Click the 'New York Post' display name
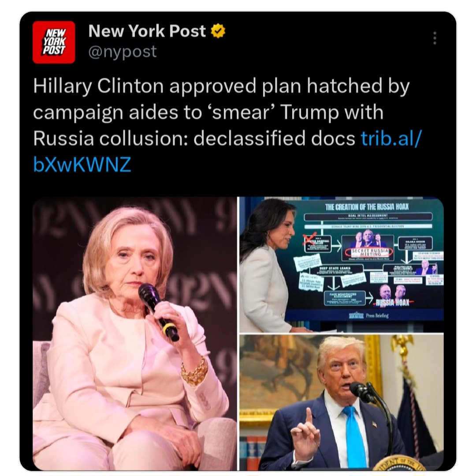 (147, 31)
